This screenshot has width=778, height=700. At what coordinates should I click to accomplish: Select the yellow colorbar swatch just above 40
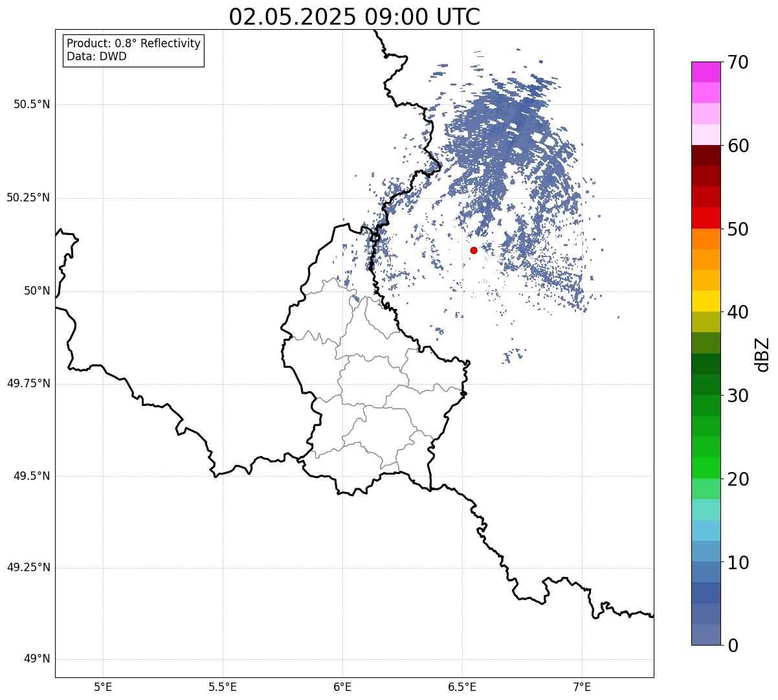point(706,301)
